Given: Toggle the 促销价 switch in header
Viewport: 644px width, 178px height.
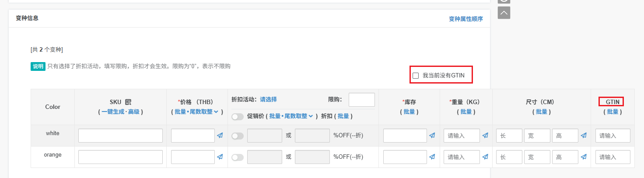Looking at the screenshot, I should (x=238, y=116).
